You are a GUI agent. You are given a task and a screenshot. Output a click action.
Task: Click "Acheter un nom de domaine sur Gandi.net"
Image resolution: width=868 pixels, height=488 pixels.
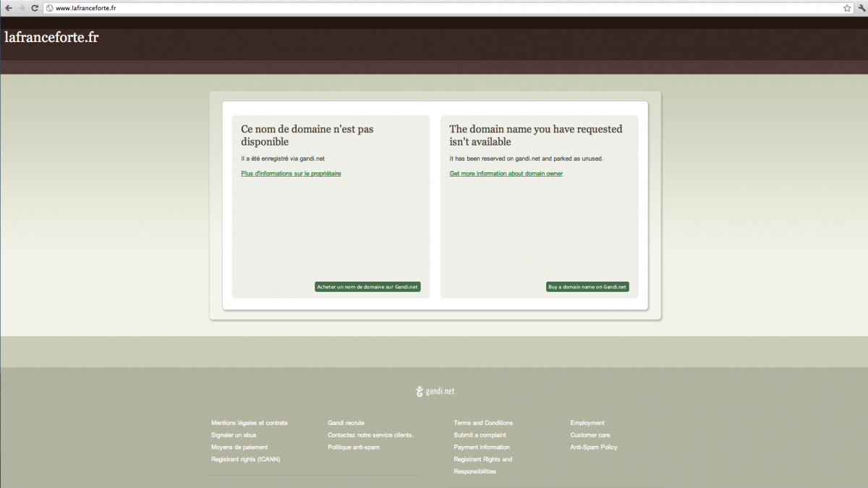pyautogui.click(x=367, y=287)
